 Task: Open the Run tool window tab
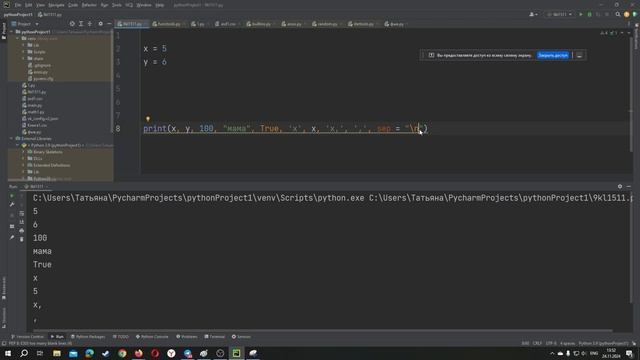pos(58,337)
